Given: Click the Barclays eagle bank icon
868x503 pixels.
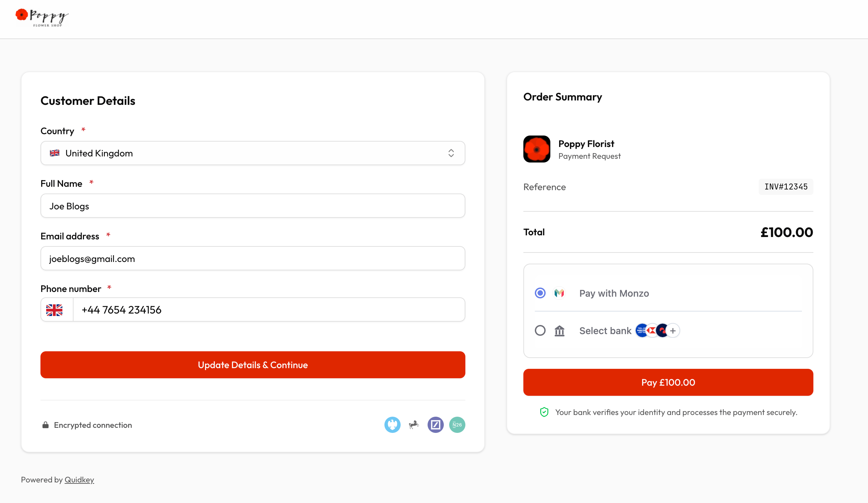Looking at the screenshot, I should click(x=392, y=424).
